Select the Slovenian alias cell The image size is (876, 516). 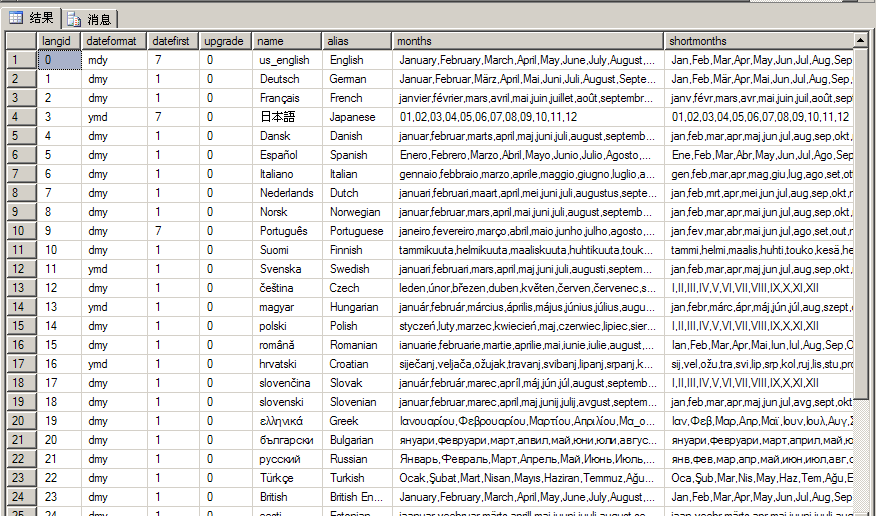click(356, 402)
